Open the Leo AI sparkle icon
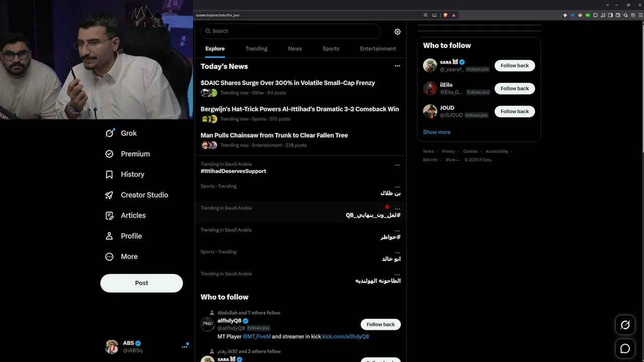 tap(625, 15)
